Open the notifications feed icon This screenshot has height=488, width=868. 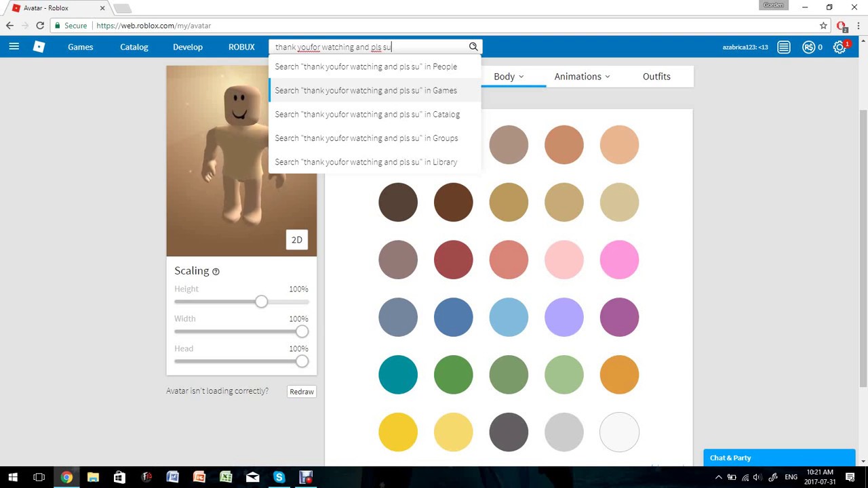[784, 47]
